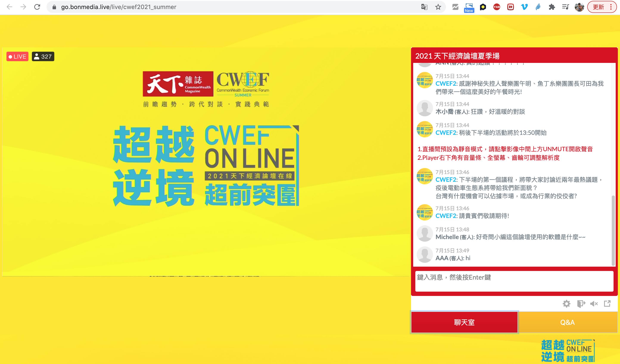Viewport: 620px width, 364px height.
Task: Open the dark hexagon yellow-dot extension
Action: (x=483, y=7)
